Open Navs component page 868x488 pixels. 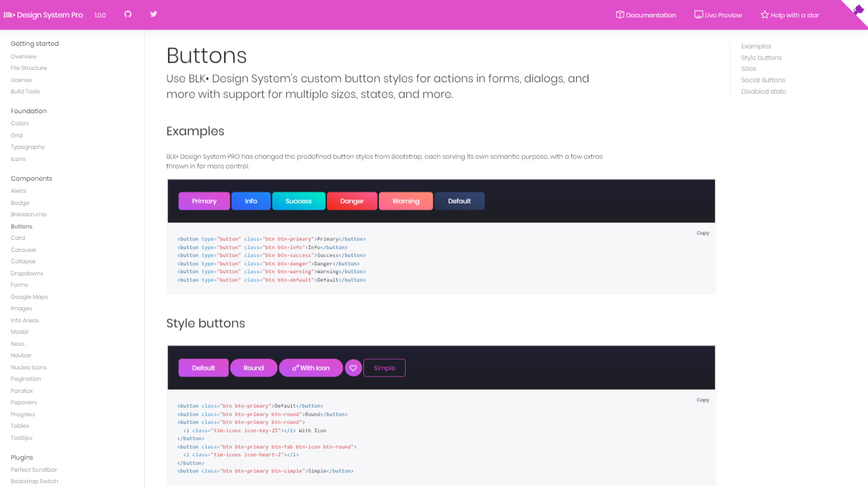[x=17, y=344]
